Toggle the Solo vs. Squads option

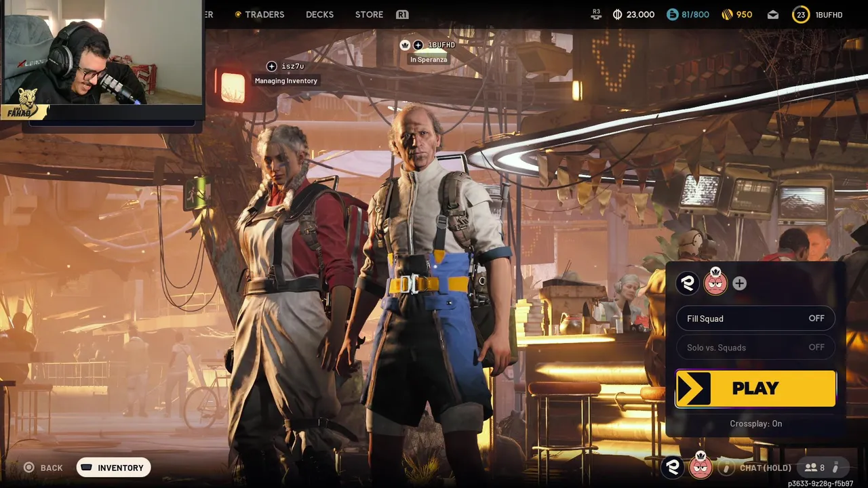point(755,347)
